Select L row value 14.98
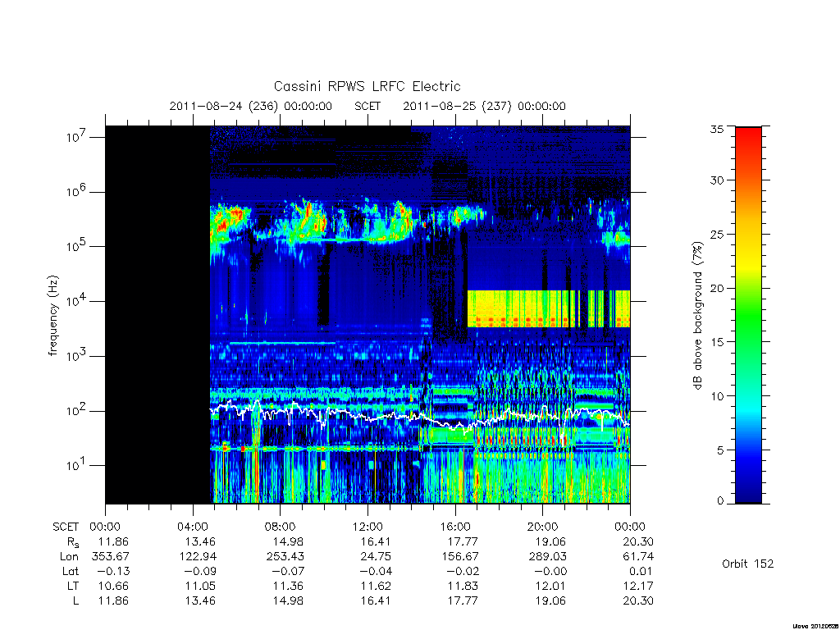The image size is (840, 630). [288, 601]
